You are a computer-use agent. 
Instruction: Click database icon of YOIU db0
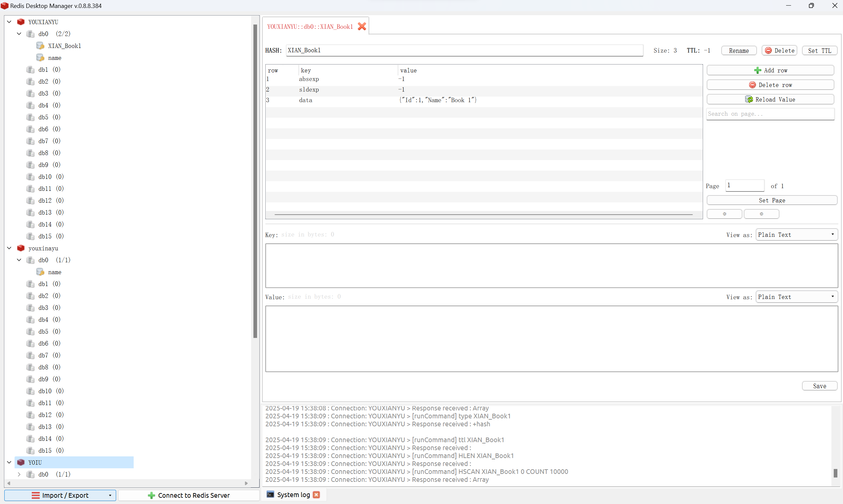pyautogui.click(x=30, y=474)
